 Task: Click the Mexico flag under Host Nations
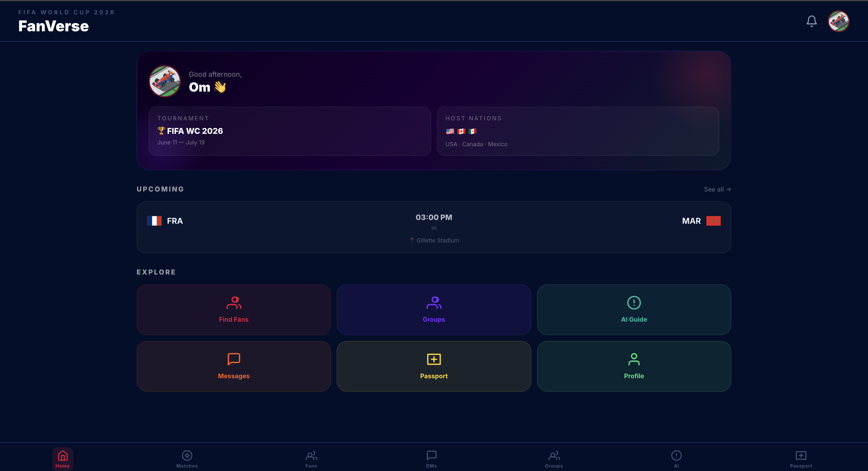coord(472,131)
